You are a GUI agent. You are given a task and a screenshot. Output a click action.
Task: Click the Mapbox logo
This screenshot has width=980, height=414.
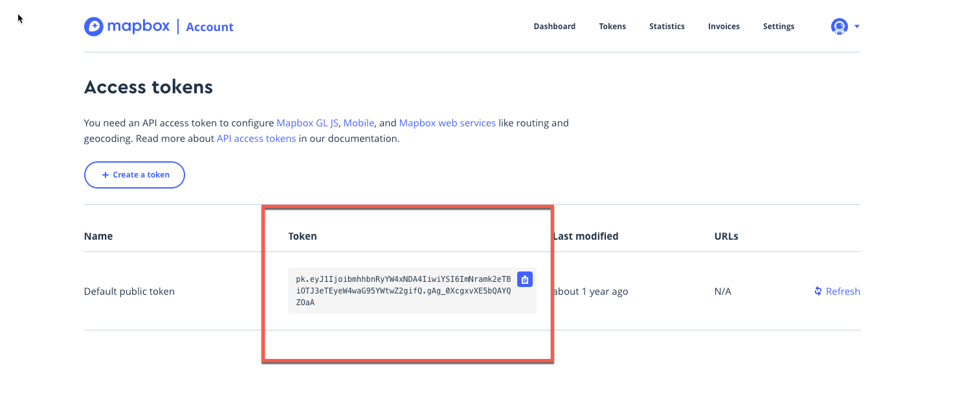tap(127, 27)
